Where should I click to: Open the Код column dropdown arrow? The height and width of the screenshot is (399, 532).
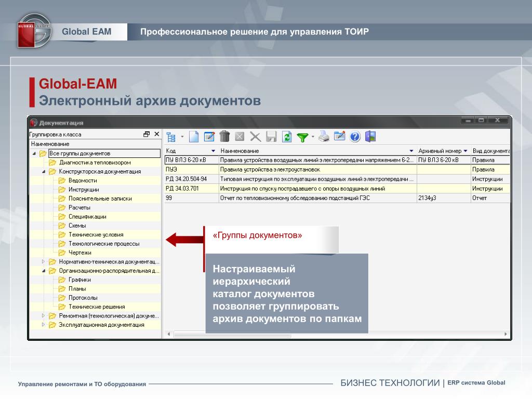(214, 151)
